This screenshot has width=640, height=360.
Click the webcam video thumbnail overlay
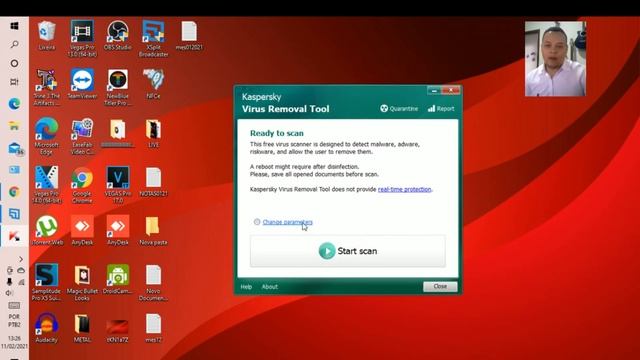point(555,59)
